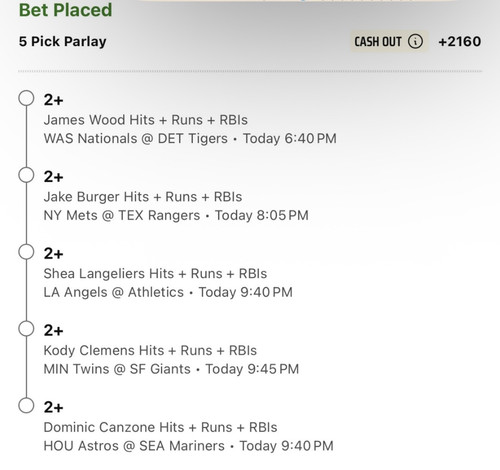
Task: Tap the CASH OUT button
Action: pyautogui.click(x=389, y=42)
